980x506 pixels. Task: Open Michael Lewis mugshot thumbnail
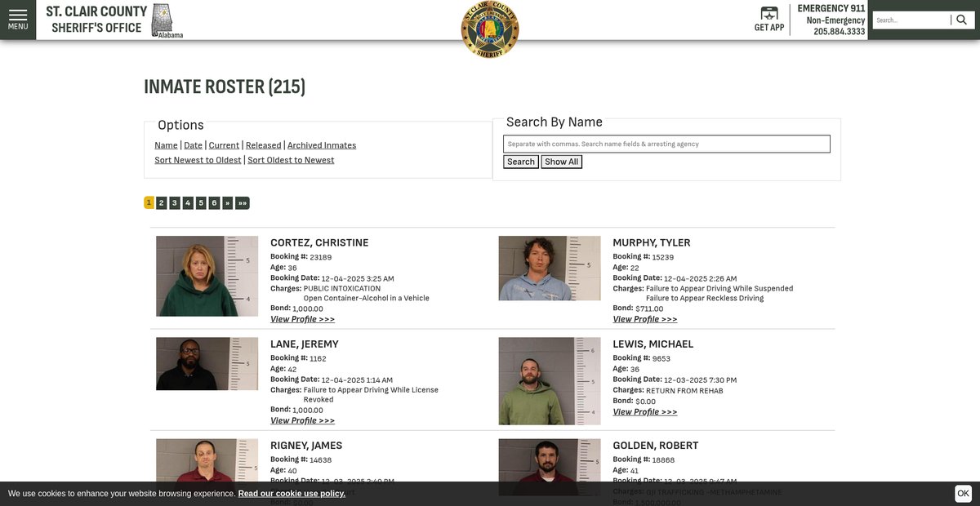click(550, 381)
